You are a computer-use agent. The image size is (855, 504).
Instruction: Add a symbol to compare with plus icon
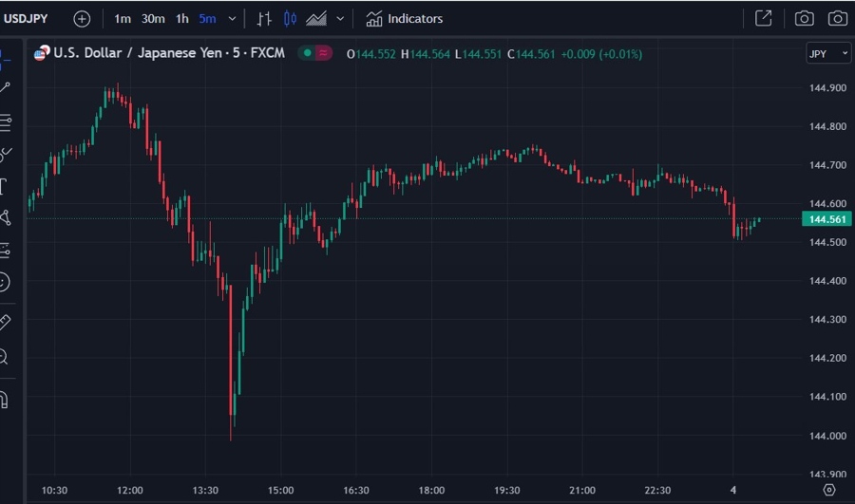[82, 19]
